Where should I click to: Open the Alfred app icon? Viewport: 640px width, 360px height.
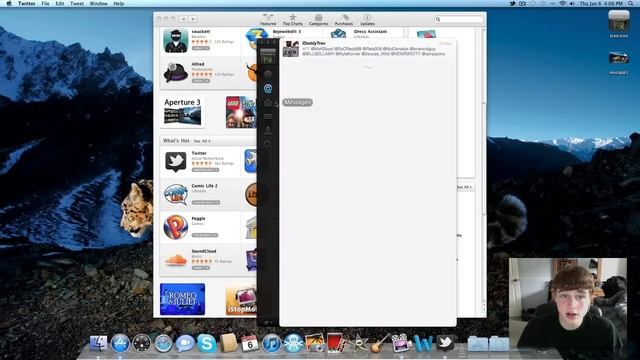click(x=176, y=73)
